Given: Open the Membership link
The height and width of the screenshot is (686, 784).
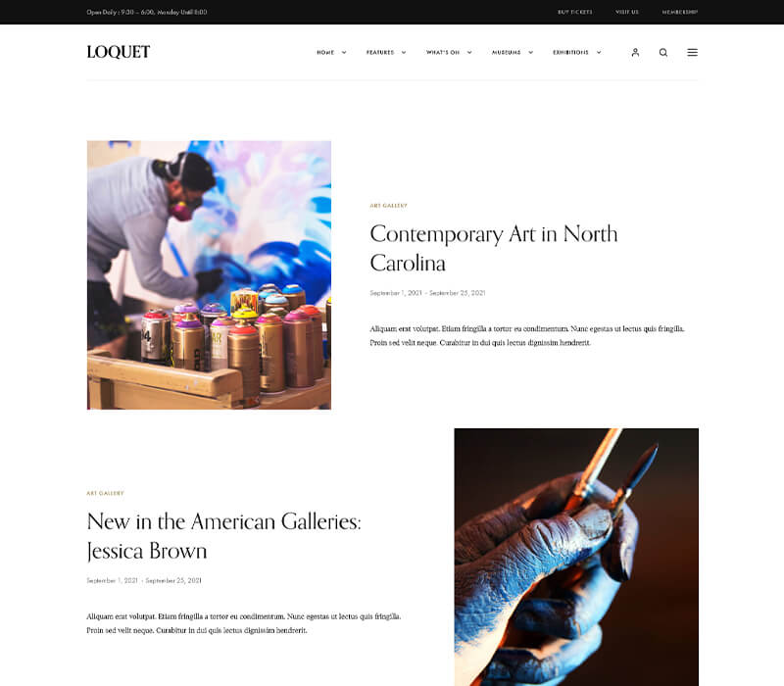Looking at the screenshot, I should 679,12.
